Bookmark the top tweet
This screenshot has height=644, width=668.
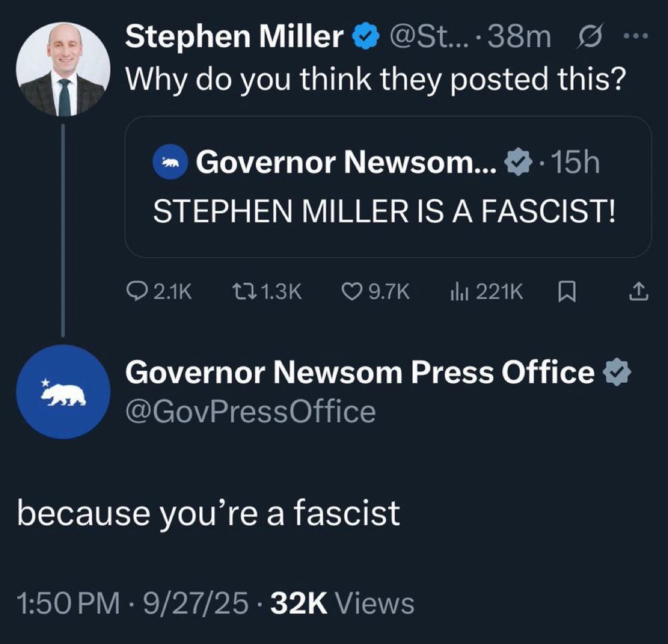coord(567,292)
